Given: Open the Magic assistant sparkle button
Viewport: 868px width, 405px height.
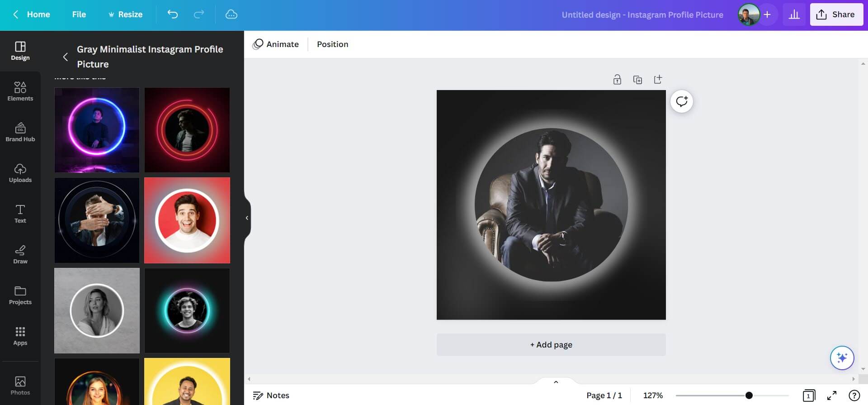Looking at the screenshot, I should [x=842, y=358].
